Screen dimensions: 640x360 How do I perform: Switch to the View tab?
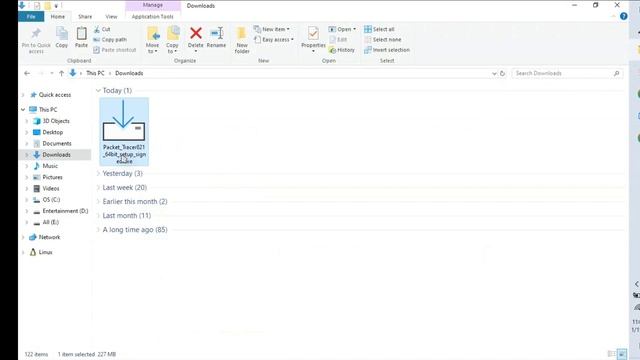111,17
